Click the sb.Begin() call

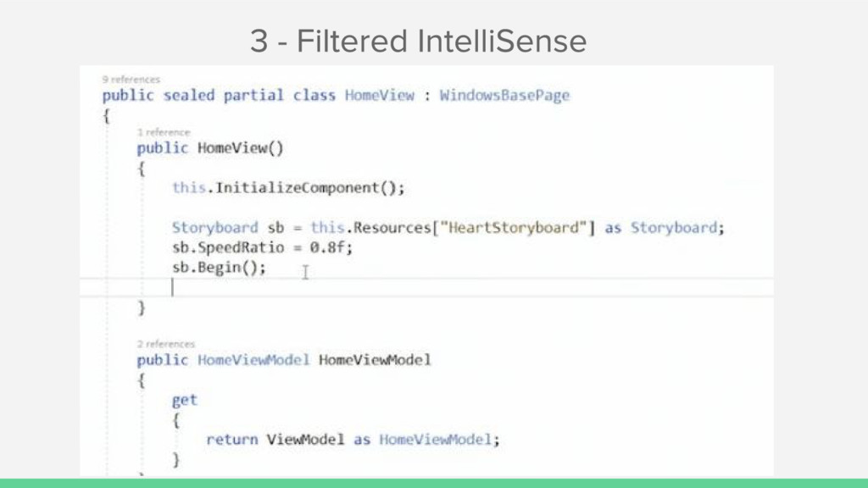pyautogui.click(x=219, y=267)
